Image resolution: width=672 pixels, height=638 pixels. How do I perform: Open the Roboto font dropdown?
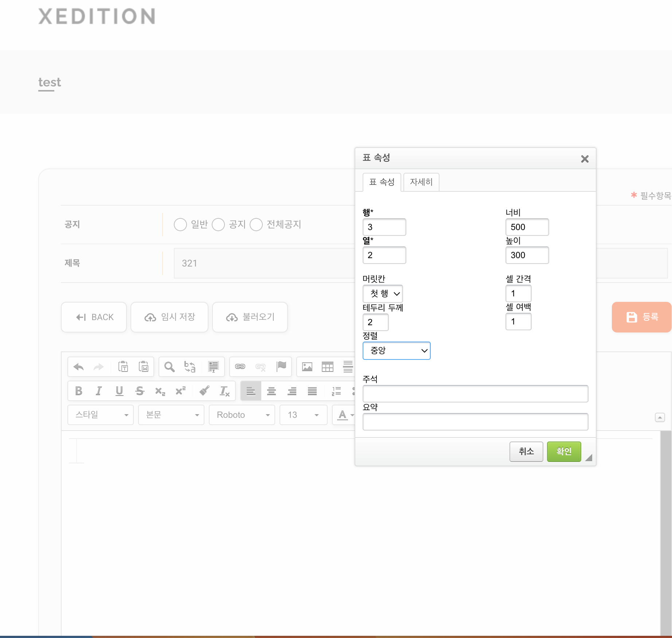coord(242,415)
